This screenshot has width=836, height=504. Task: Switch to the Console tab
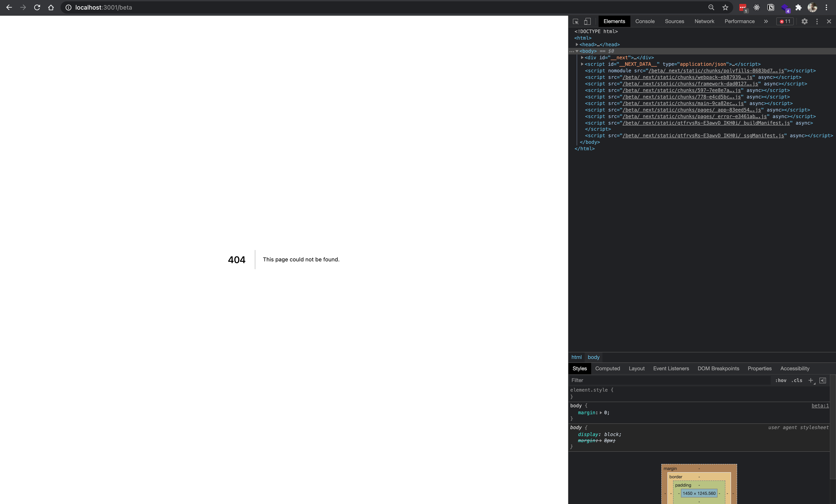(645, 21)
